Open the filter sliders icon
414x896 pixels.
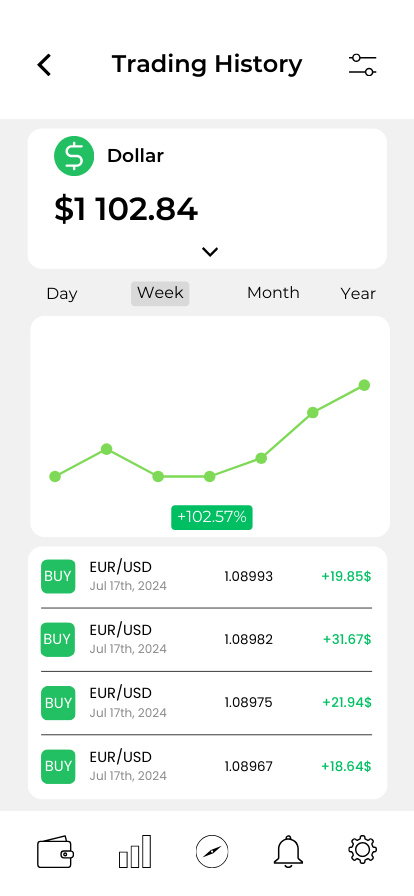point(363,65)
